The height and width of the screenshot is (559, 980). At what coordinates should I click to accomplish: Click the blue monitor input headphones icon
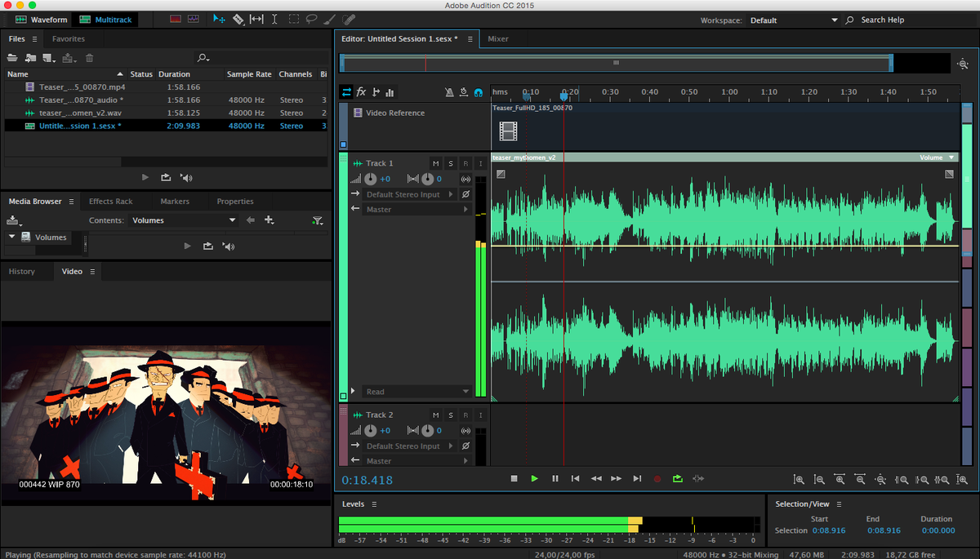point(479,91)
